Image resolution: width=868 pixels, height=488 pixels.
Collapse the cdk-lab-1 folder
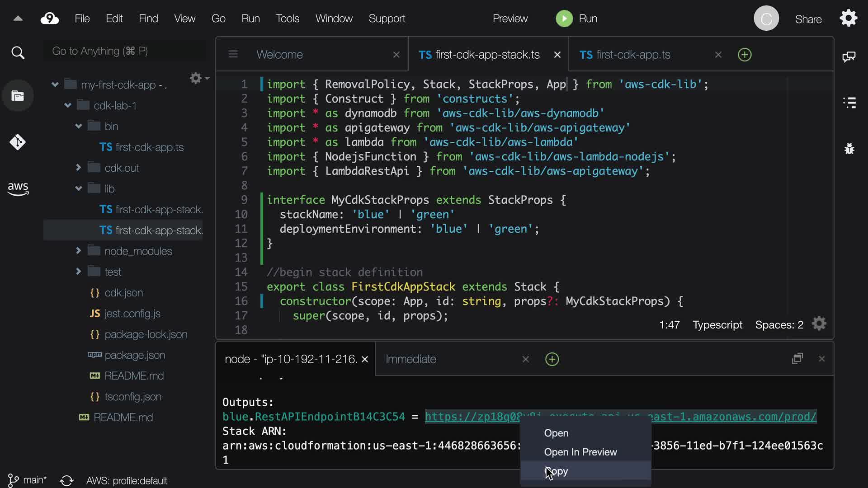coord(68,105)
